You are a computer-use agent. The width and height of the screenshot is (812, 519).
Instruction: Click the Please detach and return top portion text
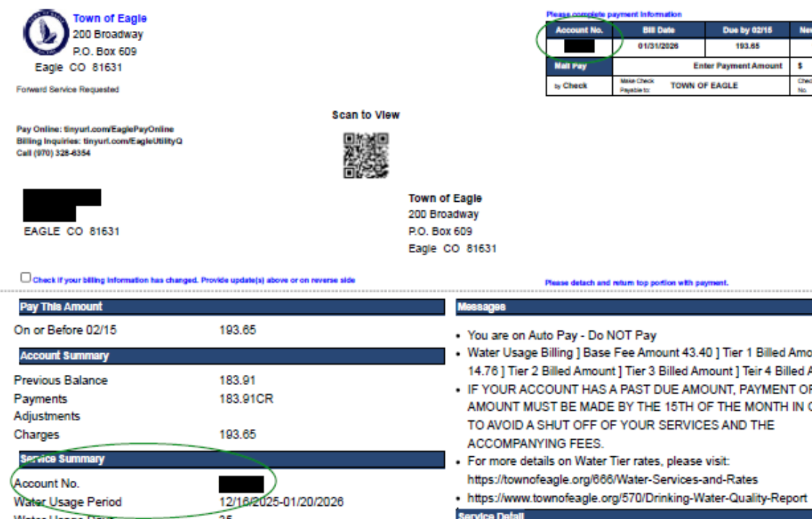coord(637,283)
